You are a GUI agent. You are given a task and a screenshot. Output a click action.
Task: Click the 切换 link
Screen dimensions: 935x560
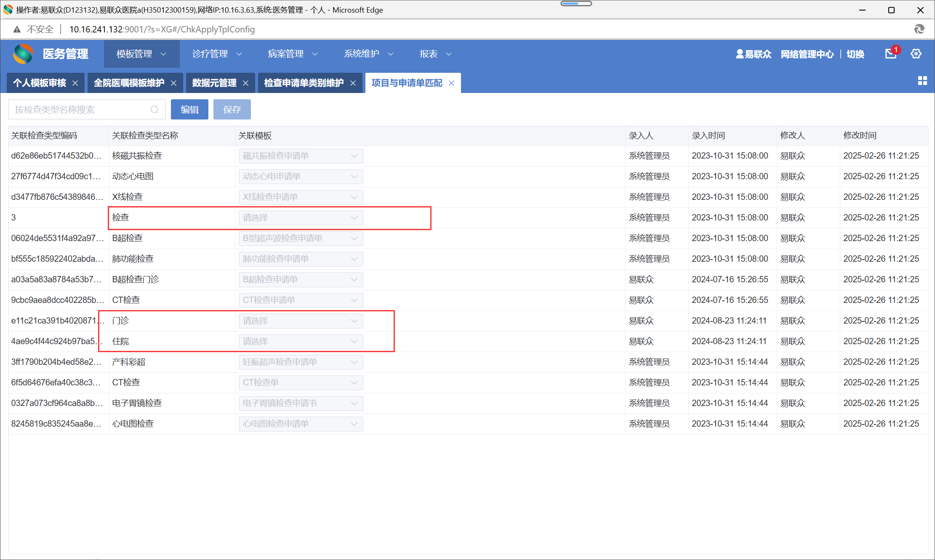tap(855, 54)
